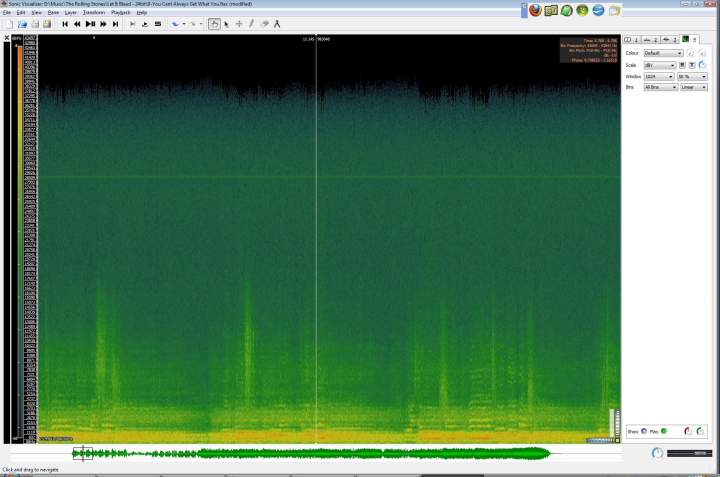Image resolution: width=720 pixels, height=477 pixels.
Task: Select the Erase tool
Action: (264, 24)
